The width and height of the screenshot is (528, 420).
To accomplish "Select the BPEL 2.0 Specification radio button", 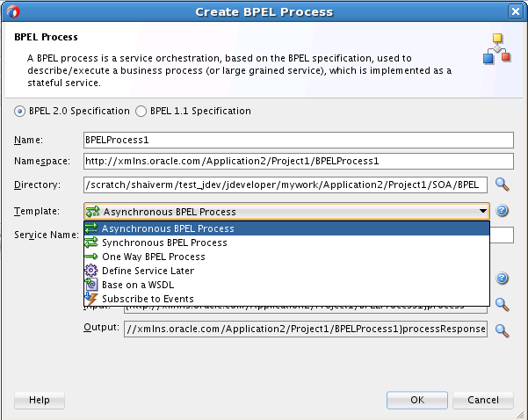I will [19, 111].
